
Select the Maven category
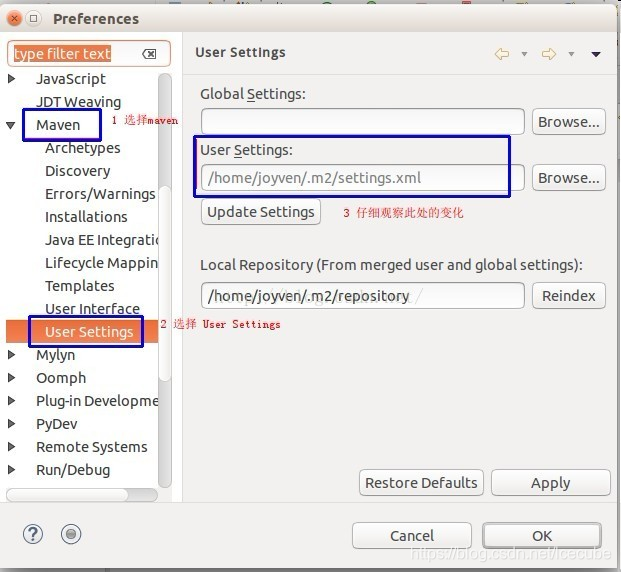click(x=58, y=125)
